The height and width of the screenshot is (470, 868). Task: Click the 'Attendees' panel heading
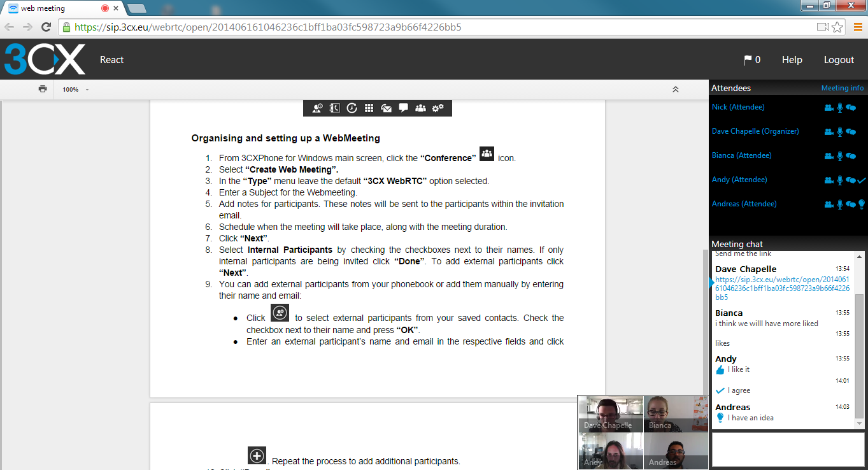click(x=731, y=88)
